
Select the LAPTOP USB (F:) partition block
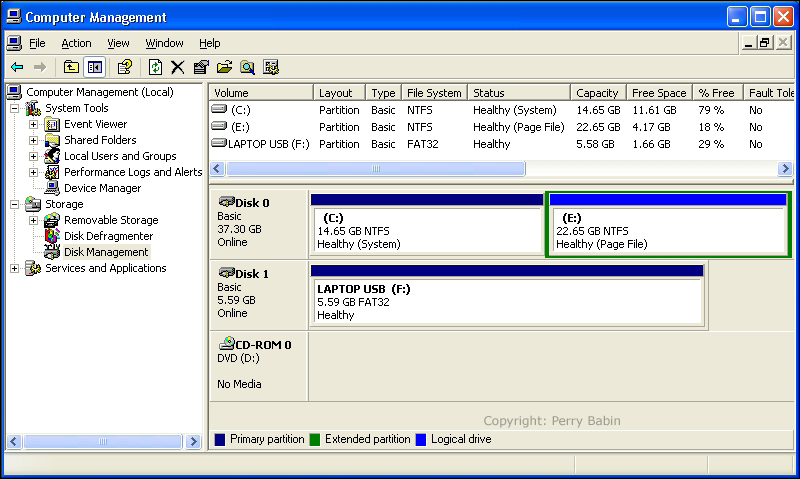507,295
